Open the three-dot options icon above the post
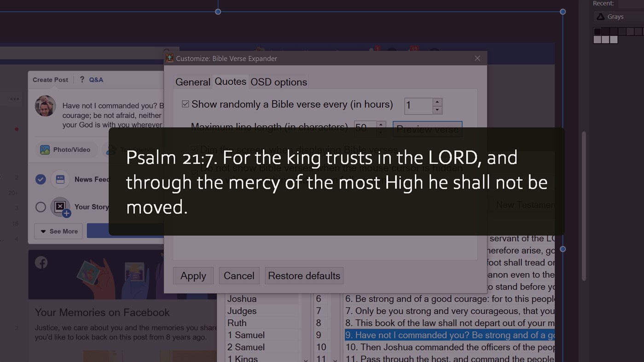 click(x=14, y=99)
